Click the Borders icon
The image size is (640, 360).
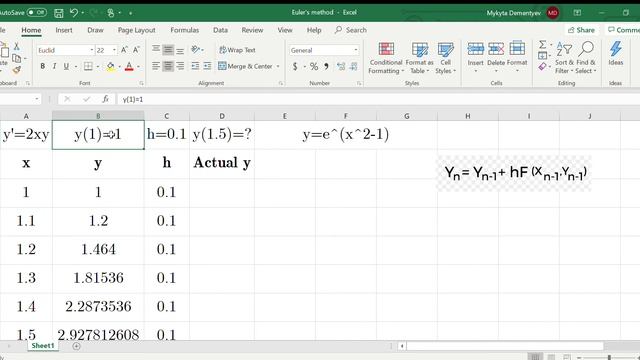click(88, 66)
